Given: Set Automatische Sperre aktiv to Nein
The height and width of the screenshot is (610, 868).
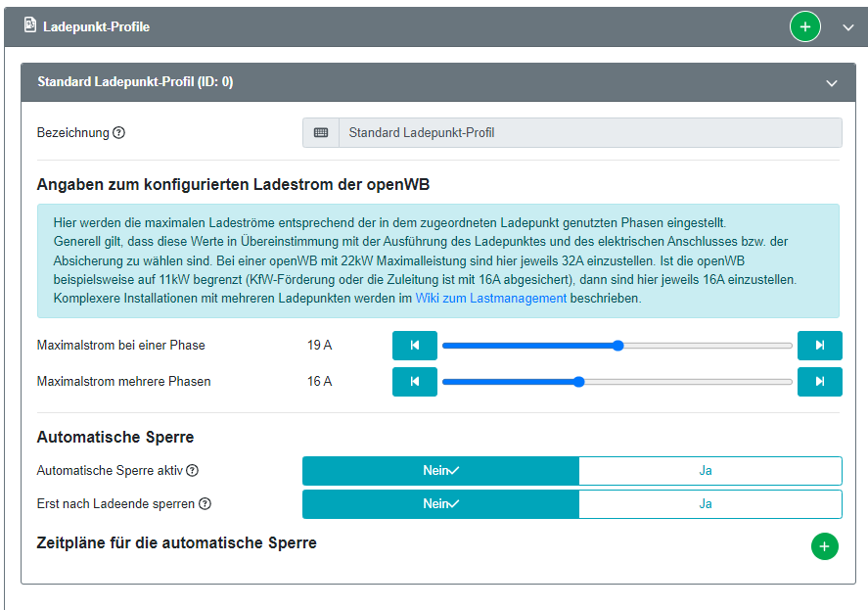Looking at the screenshot, I should coord(440,470).
